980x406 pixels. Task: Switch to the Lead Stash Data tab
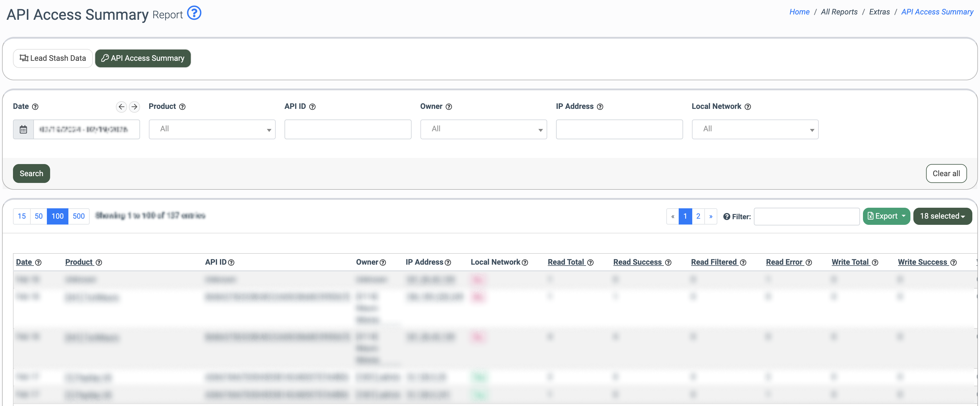tap(53, 58)
